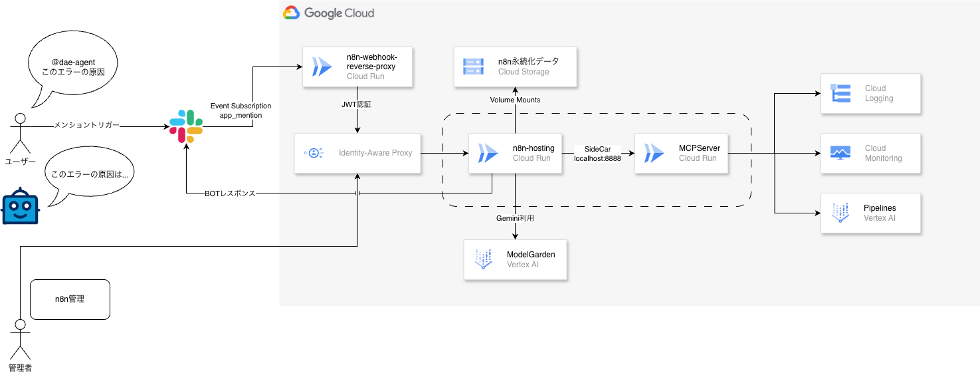Screen dimensions: 980x373
Task: Select the このエラーの原因は... speech bubble
Action: [89, 175]
